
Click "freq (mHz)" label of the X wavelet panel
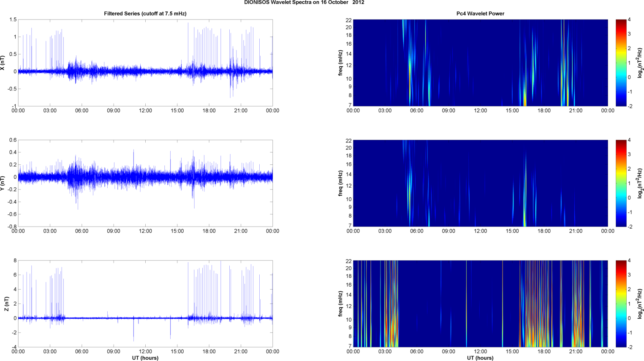pos(340,63)
